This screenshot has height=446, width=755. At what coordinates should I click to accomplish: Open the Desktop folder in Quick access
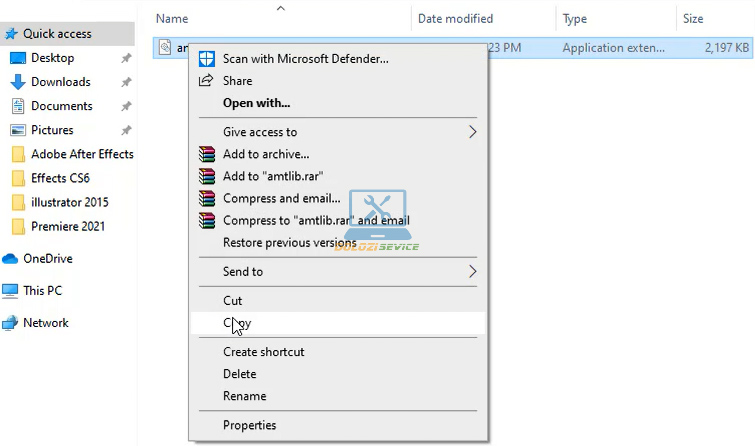coord(52,58)
